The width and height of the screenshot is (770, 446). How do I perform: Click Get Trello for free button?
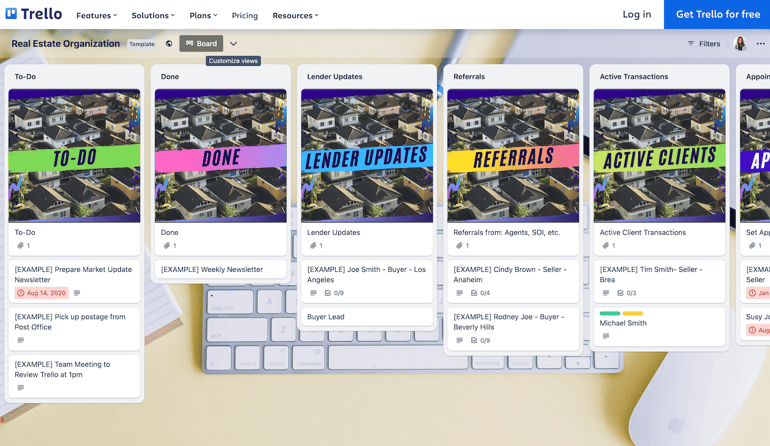point(717,14)
